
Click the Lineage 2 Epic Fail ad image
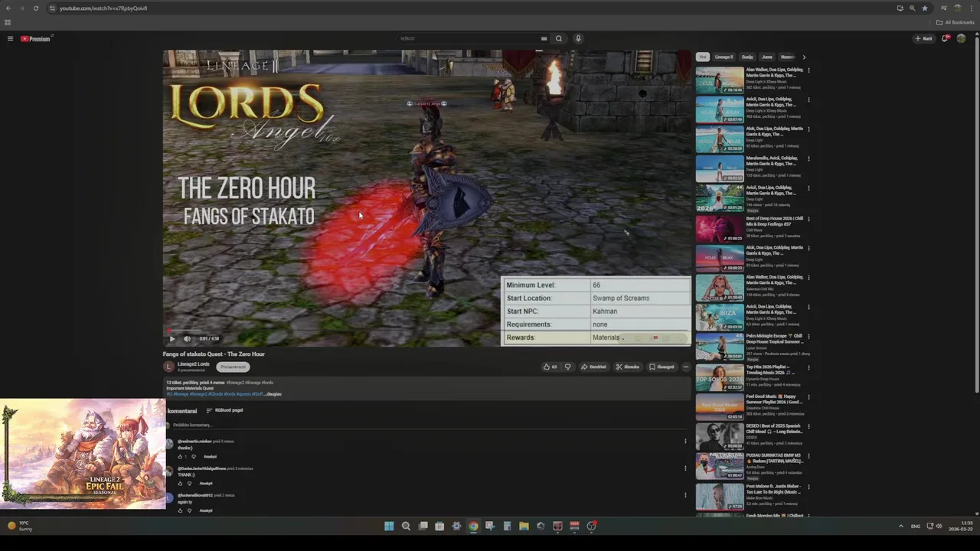click(83, 453)
